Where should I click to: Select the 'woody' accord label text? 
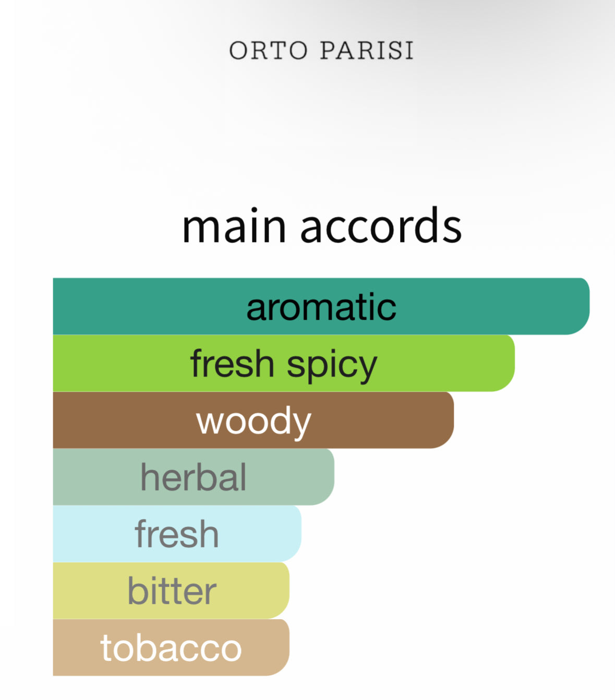254,420
